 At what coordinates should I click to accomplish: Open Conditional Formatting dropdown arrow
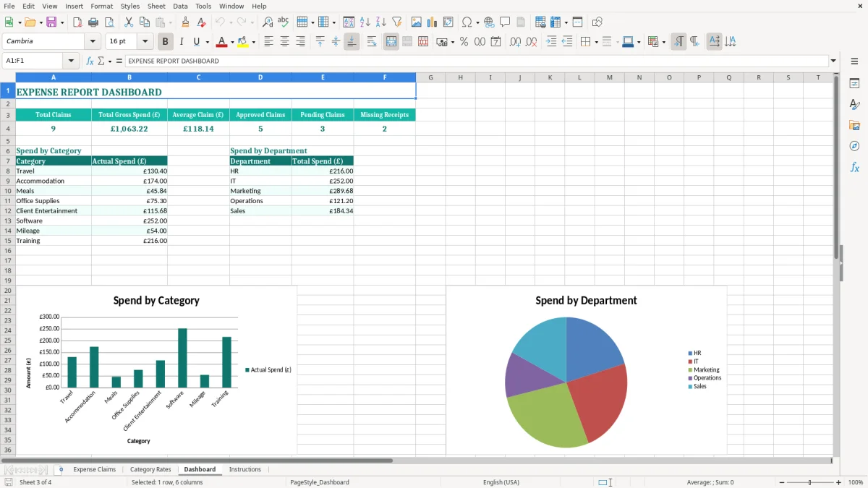tap(663, 42)
